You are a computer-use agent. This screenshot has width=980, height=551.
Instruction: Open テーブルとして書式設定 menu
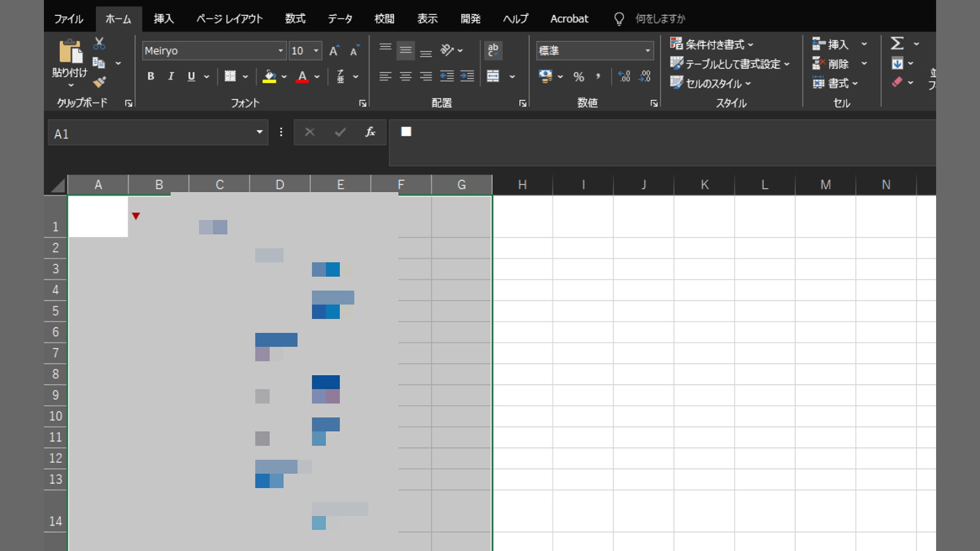pyautogui.click(x=730, y=64)
